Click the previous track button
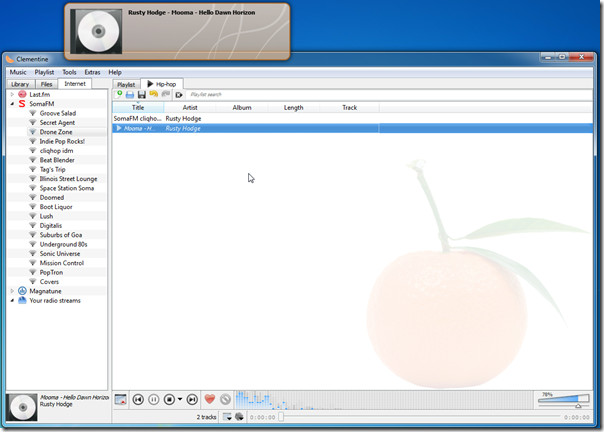Image resolution: width=604 pixels, height=432 pixels. coord(138,400)
